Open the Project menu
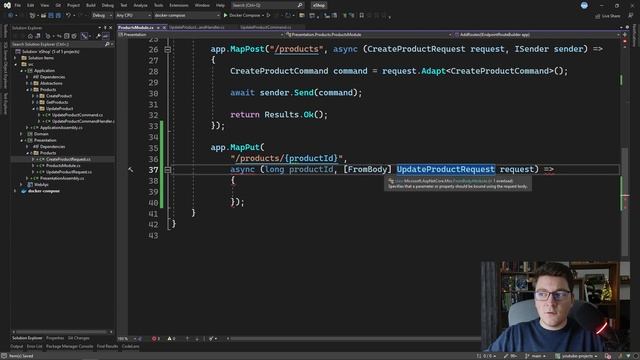 [x=73, y=5]
